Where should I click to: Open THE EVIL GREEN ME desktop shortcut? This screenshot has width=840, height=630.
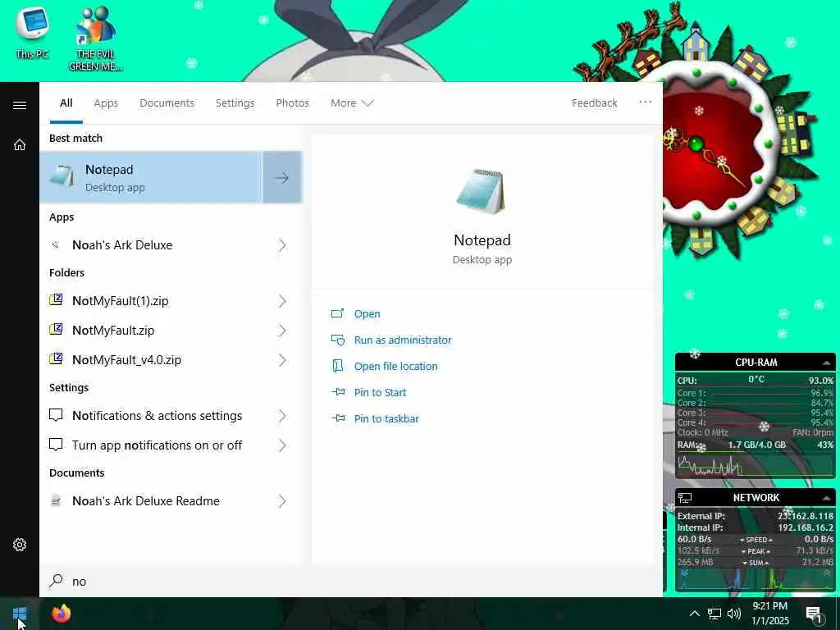tap(95, 39)
